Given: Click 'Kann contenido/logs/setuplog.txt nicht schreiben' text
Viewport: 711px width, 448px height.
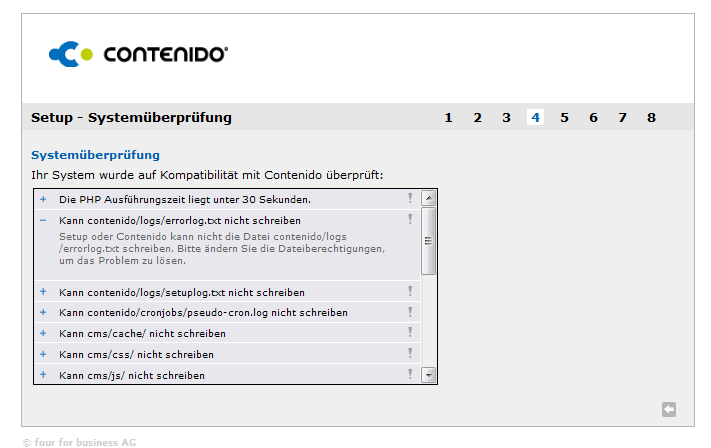Looking at the screenshot, I should coord(182,292).
